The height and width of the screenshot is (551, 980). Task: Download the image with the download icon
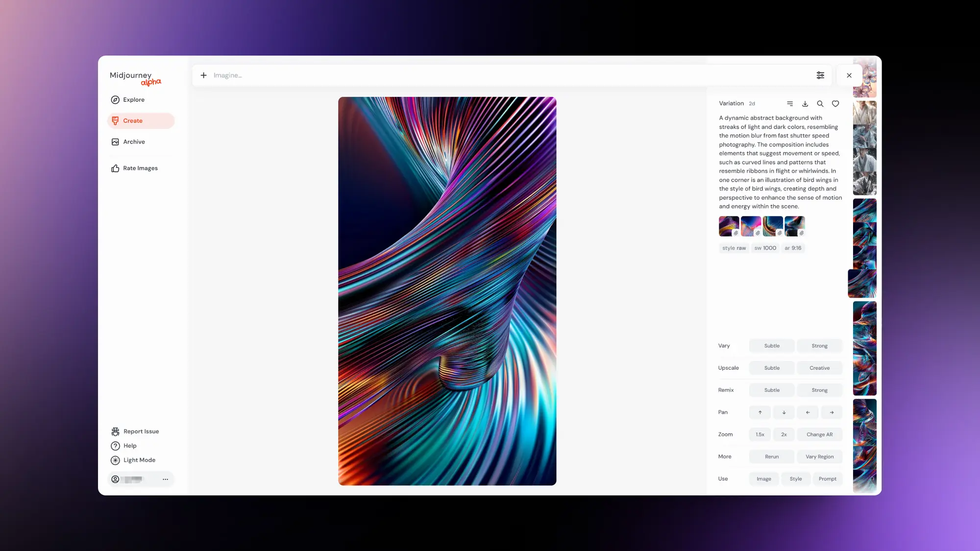pos(805,103)
